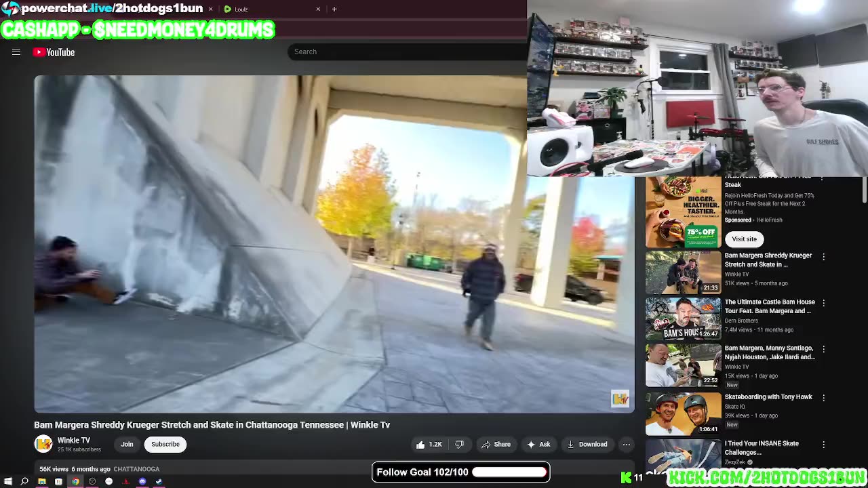This screenshot has height=488, width=868.
Task: Open the YouTube hamburger guide menu
Action: pos(16,52)
